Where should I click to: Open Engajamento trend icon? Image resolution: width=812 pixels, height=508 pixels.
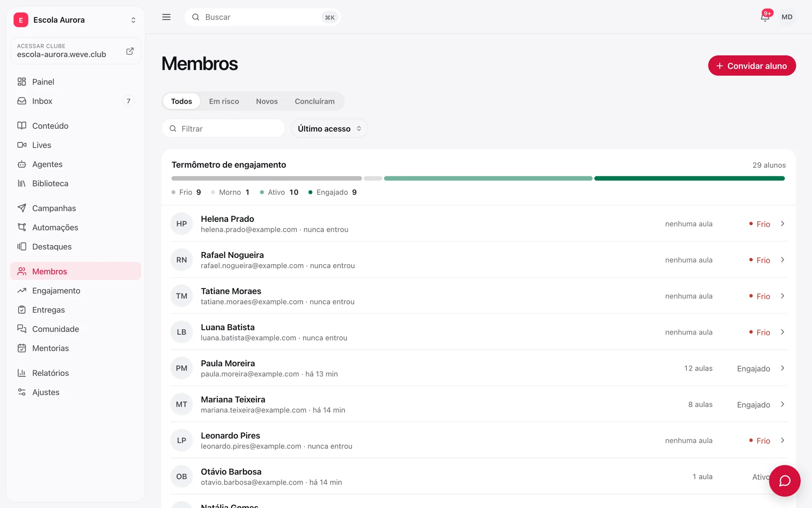click(22, 291)
